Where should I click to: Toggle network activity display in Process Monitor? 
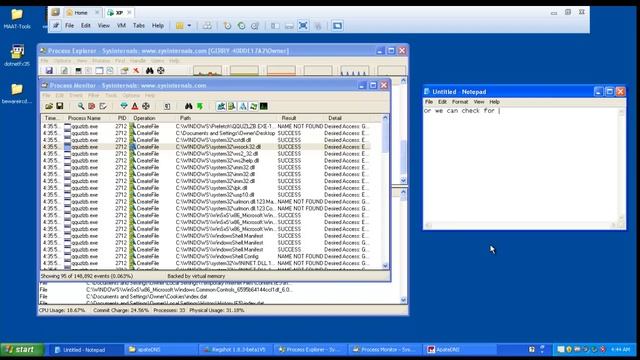click(243, 106)
